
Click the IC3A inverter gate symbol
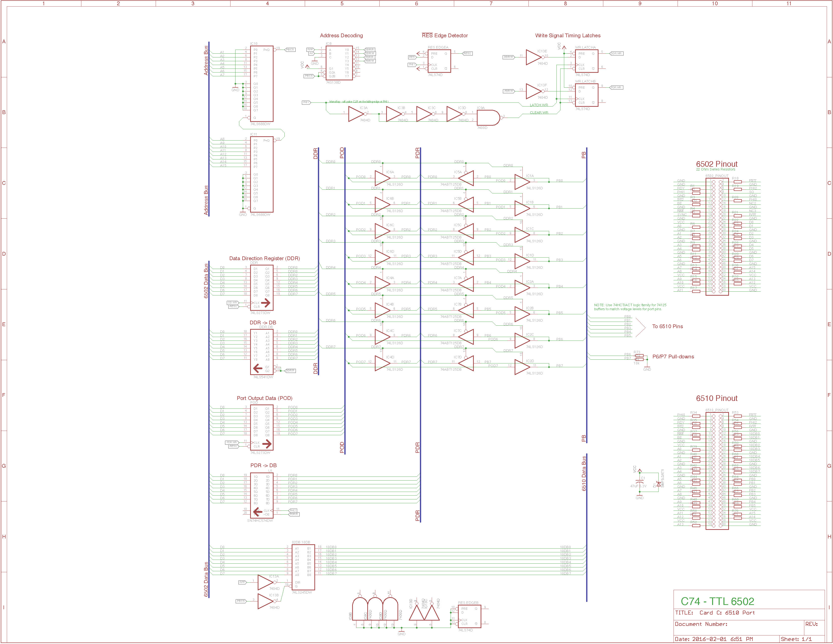point(355,114)
